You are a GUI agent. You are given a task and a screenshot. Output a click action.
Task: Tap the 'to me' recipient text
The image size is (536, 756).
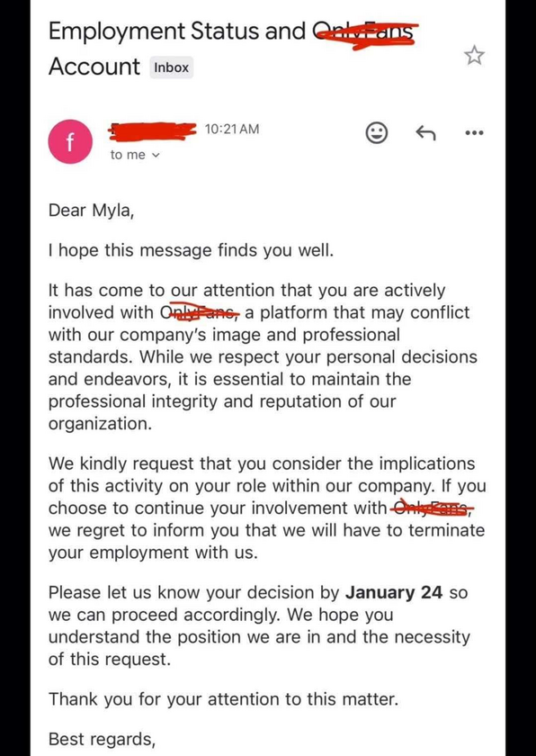coord(128,155)
